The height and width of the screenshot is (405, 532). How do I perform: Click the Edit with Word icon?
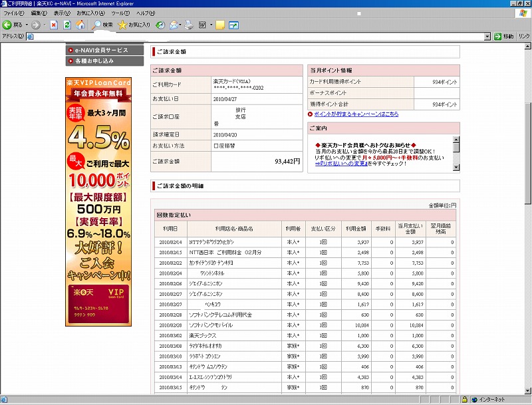[203, 25]
